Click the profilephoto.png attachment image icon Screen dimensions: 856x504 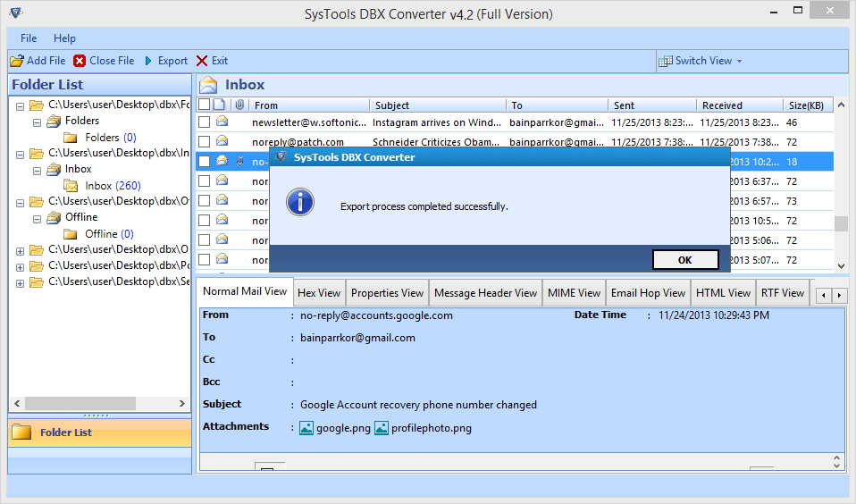pyautogui.click(x=382, y=427)
